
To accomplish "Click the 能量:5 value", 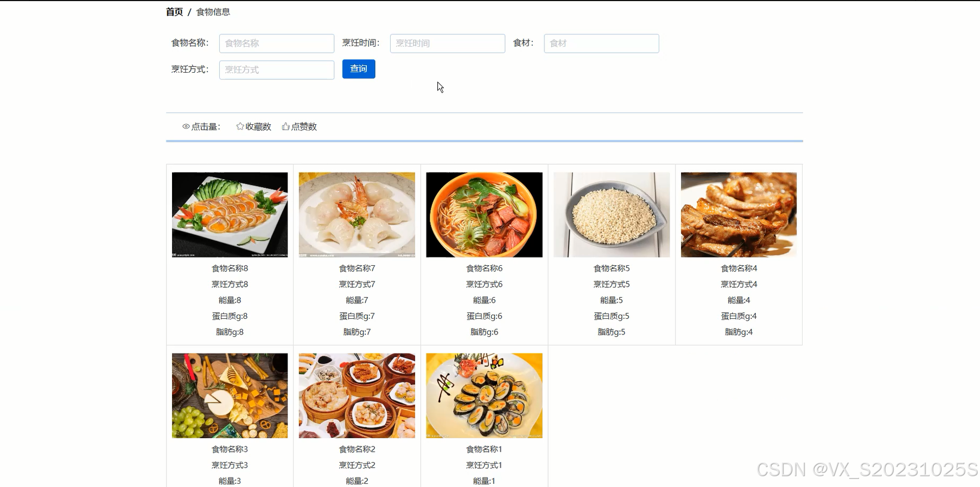I will [x=612, y=300].
